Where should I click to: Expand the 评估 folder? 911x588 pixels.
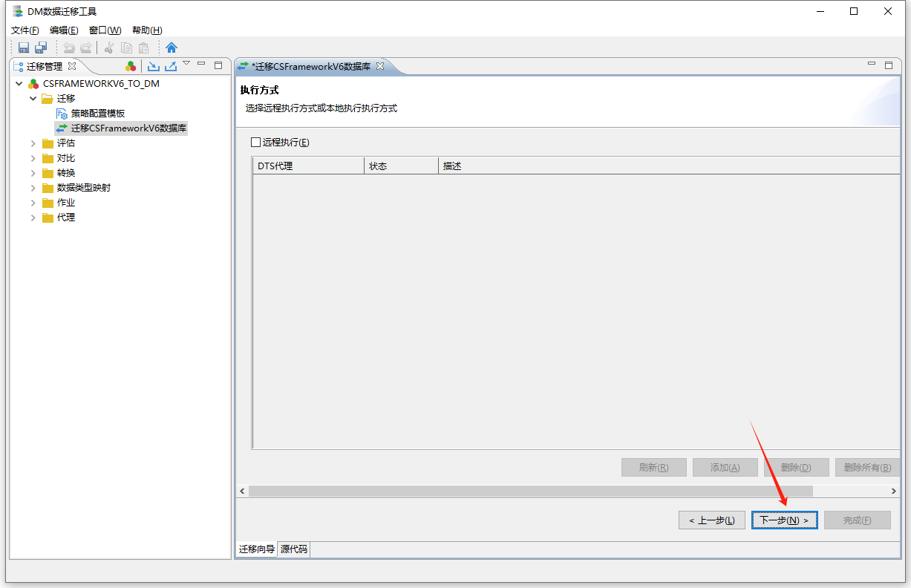click(33, 143)
